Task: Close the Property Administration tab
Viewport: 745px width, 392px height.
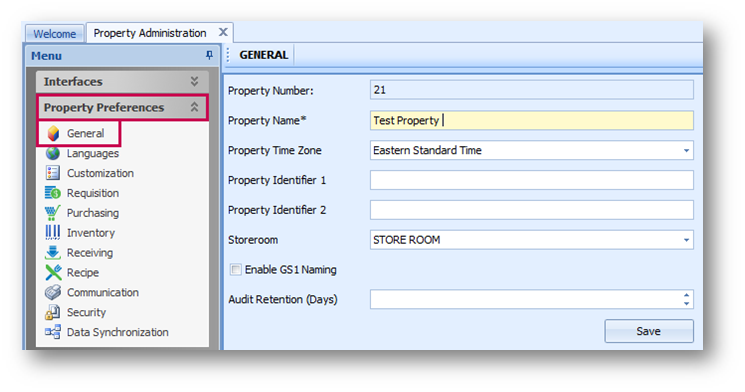Action: [x=223, y=32]
